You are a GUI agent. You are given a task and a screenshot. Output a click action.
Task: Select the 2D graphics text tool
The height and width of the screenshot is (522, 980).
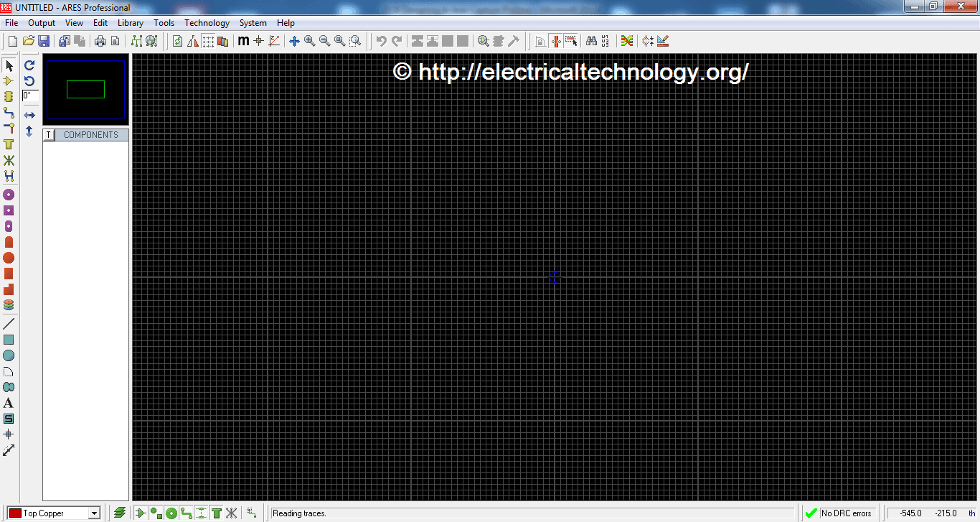coord(9,403)
